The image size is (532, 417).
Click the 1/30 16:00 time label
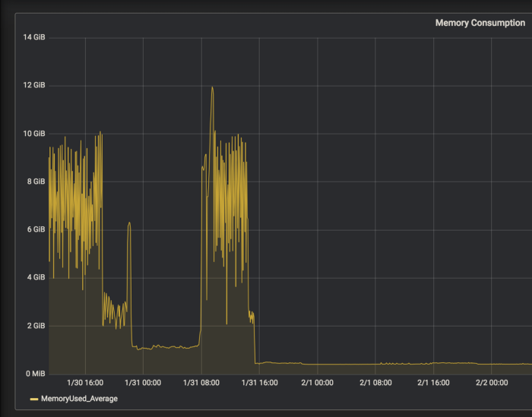click(85, 383)
